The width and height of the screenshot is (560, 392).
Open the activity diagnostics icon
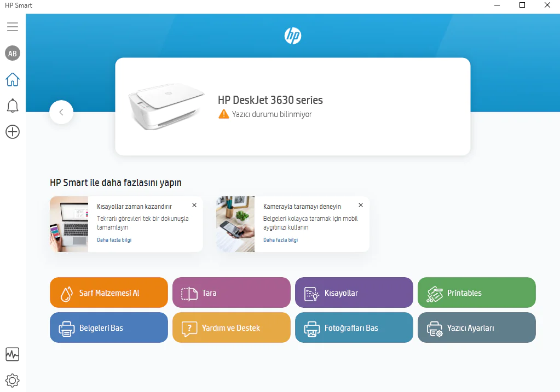click(13, 354)
